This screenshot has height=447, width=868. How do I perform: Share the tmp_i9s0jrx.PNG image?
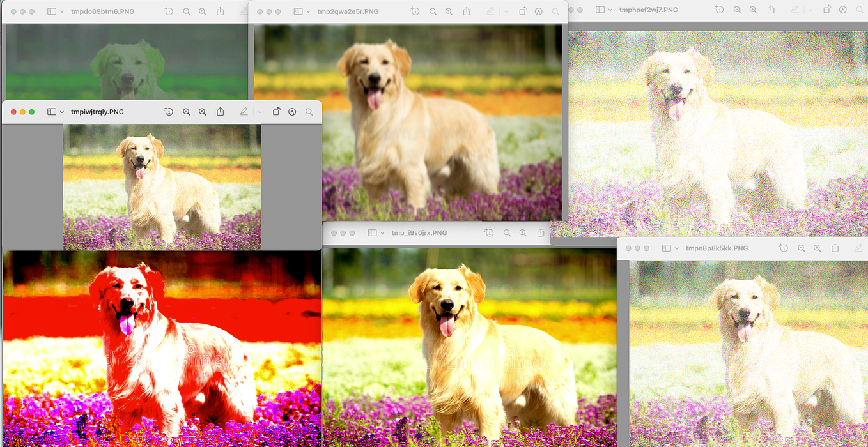pos(541,232)
